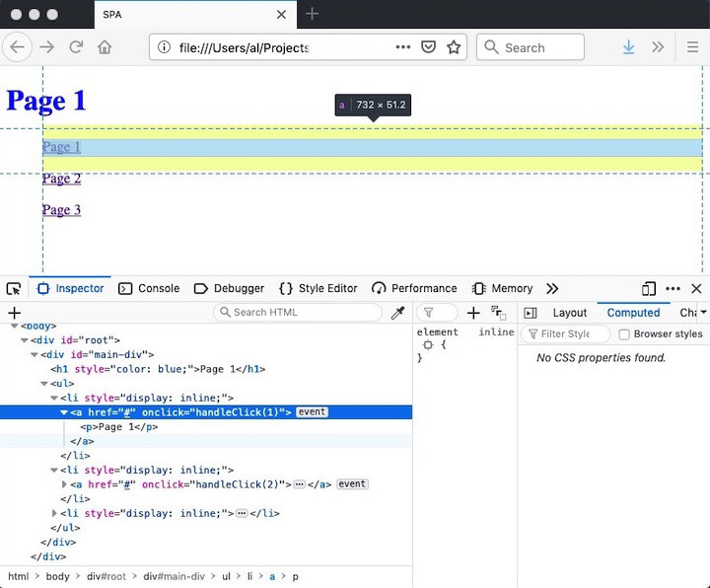Open the downloads panel
This screenshot has width=710, height=588.
(x=628, y=47)
